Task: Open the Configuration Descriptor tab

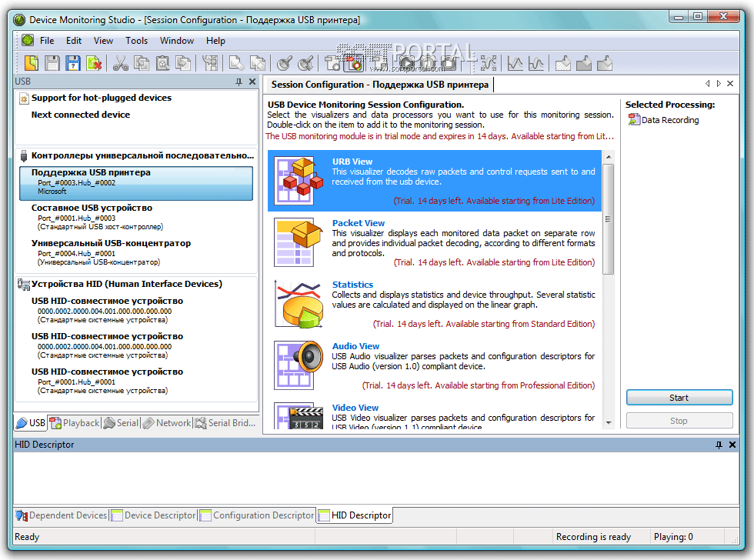Action: (x=257, y=515)
